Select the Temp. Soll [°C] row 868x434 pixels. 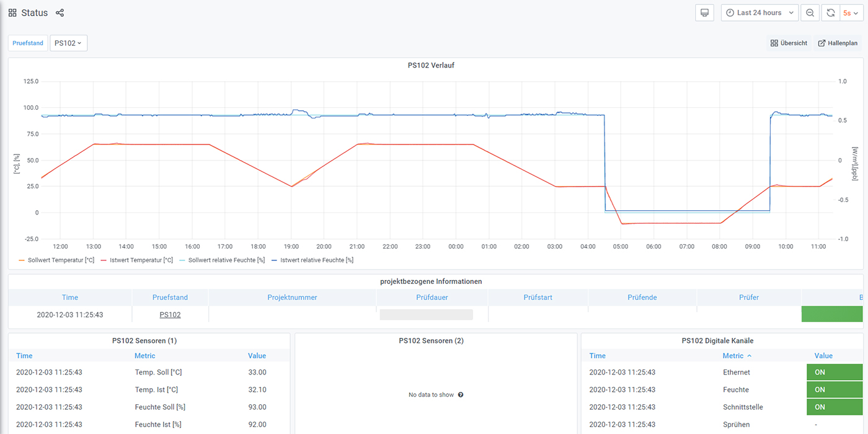(149, 373)
